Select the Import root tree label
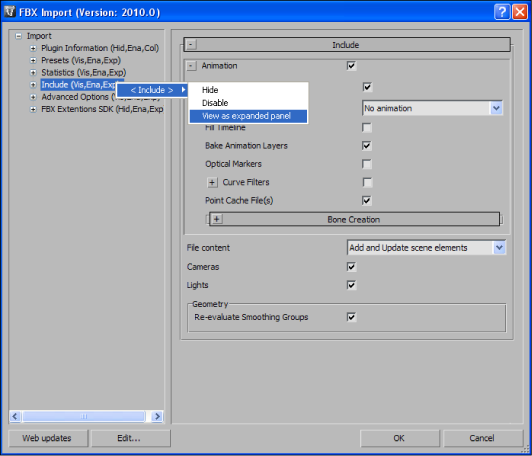 (39, 36)
